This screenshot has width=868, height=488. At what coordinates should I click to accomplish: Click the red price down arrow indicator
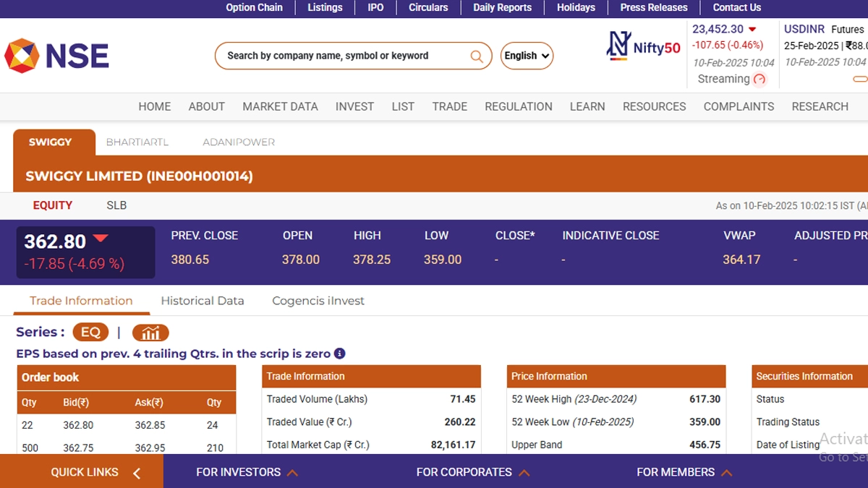101,239
